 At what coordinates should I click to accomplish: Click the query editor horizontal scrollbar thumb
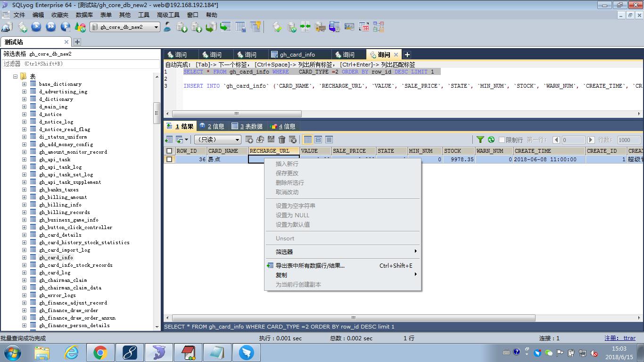(x=237, y=114)
